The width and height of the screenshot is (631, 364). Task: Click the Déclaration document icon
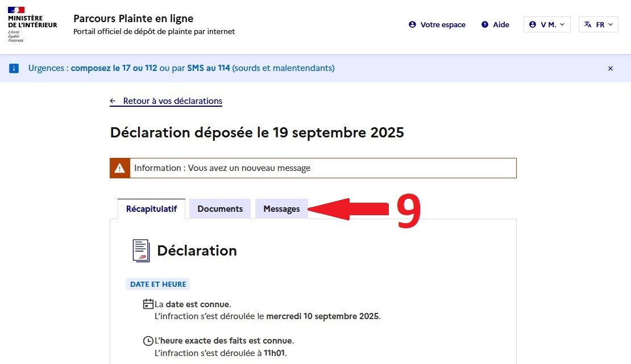[x=140, y=250]
